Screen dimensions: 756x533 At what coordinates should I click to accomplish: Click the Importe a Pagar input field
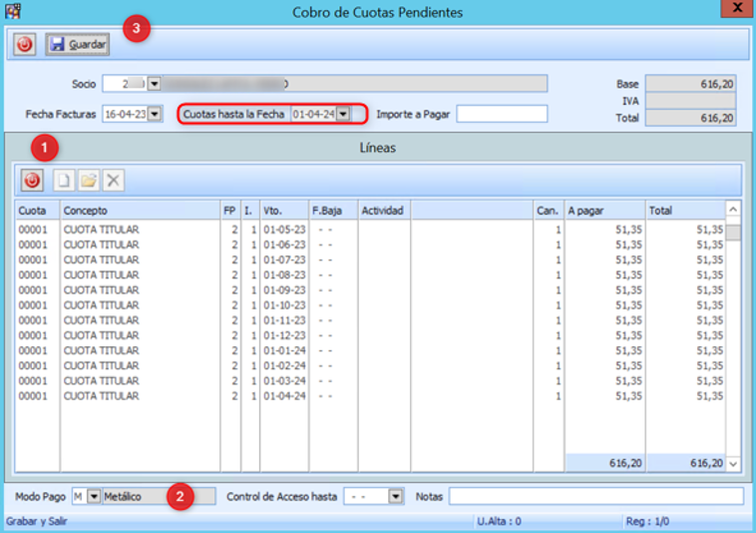pos(502,115)
